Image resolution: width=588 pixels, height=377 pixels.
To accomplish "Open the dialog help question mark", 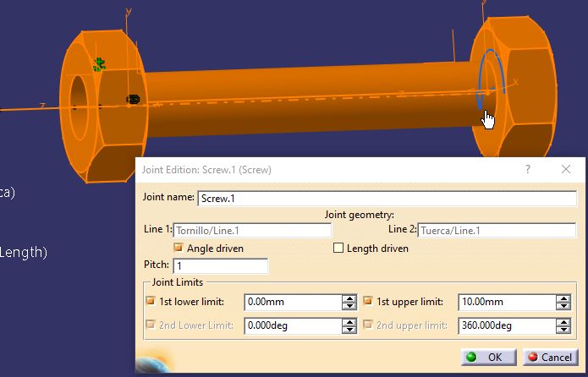I will [x=528, y=169].
